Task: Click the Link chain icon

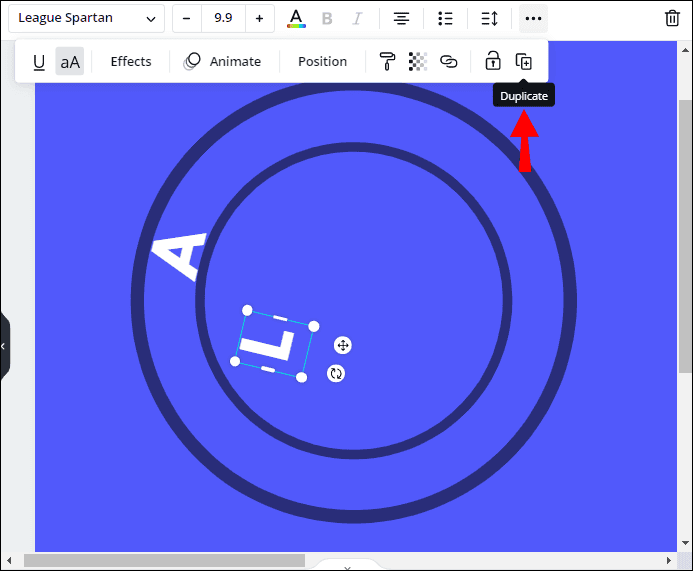Action: coord(449,62)
